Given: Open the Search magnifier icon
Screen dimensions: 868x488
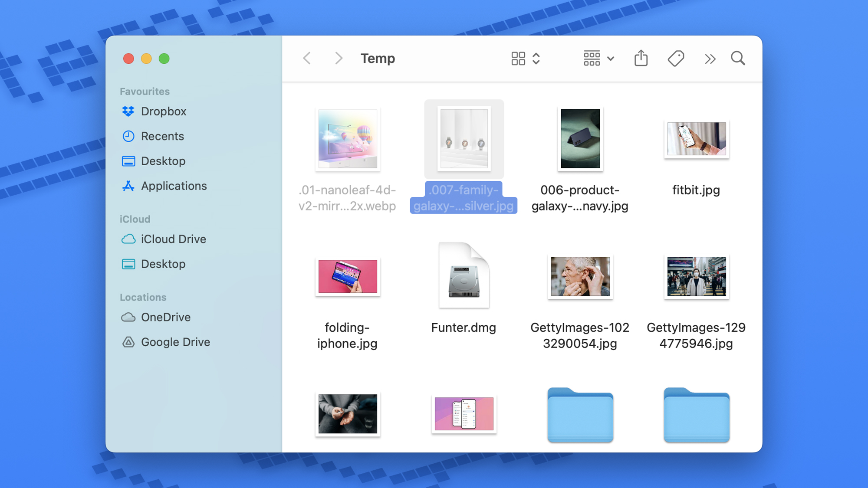Looking at the screenshot, I should pos(738,58).
